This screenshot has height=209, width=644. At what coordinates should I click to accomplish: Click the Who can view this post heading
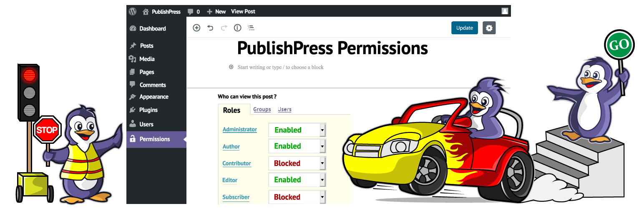click(247, 97)
